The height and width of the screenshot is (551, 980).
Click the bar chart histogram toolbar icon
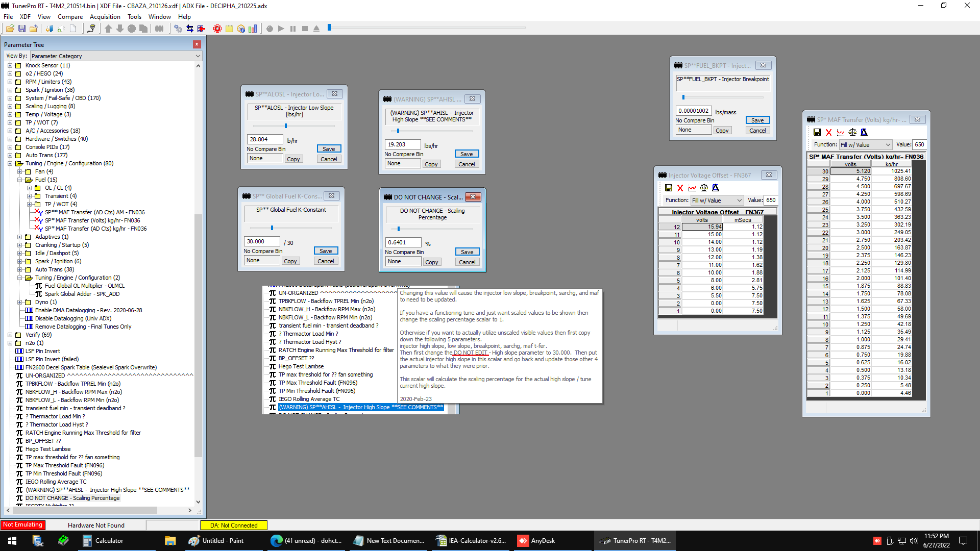click(x=253, y=29)
